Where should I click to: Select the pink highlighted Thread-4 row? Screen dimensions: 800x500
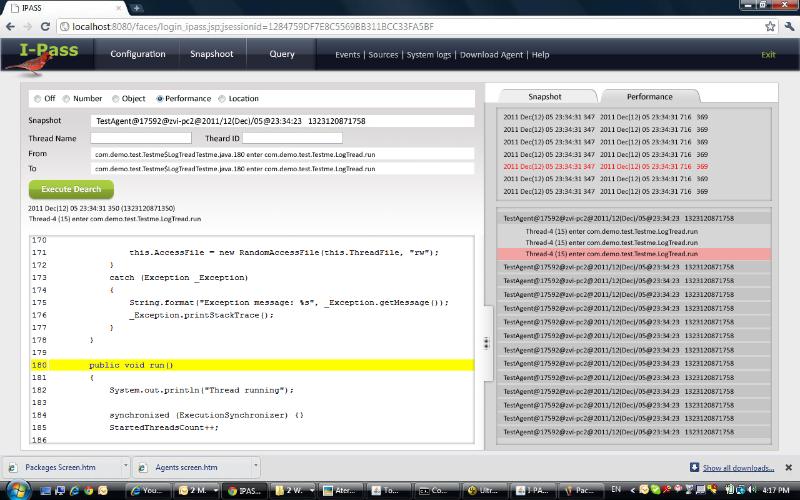[634, 254]
